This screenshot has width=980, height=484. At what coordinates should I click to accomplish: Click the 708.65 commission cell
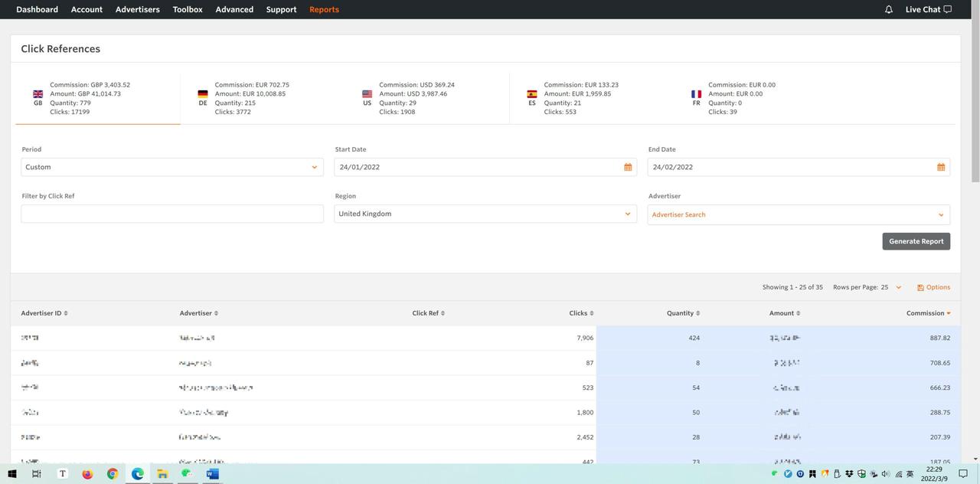940,363
